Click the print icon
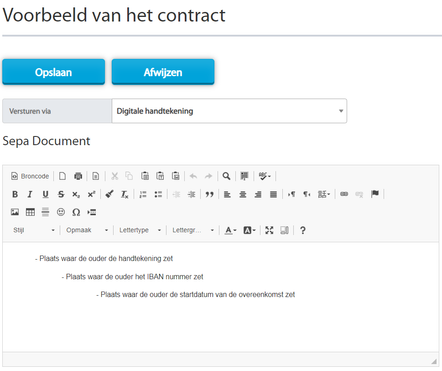Viewport: 442px width, 371px height. tap(78, 176)
